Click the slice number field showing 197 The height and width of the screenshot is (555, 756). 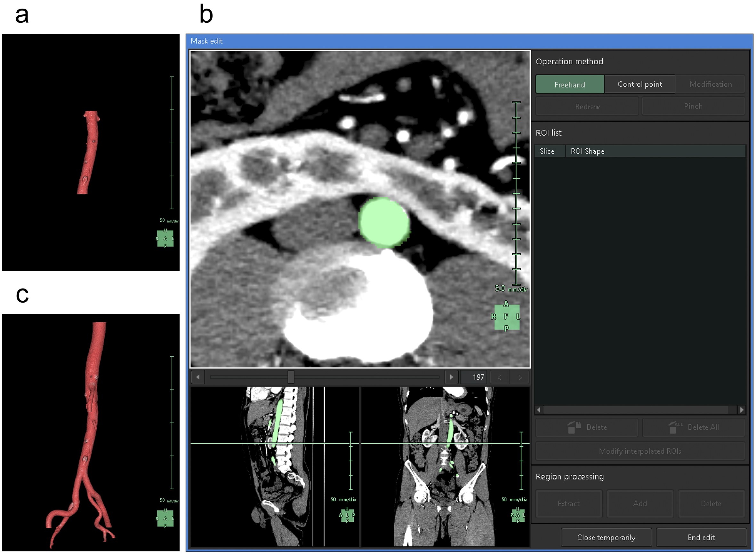tap(474, 377)
